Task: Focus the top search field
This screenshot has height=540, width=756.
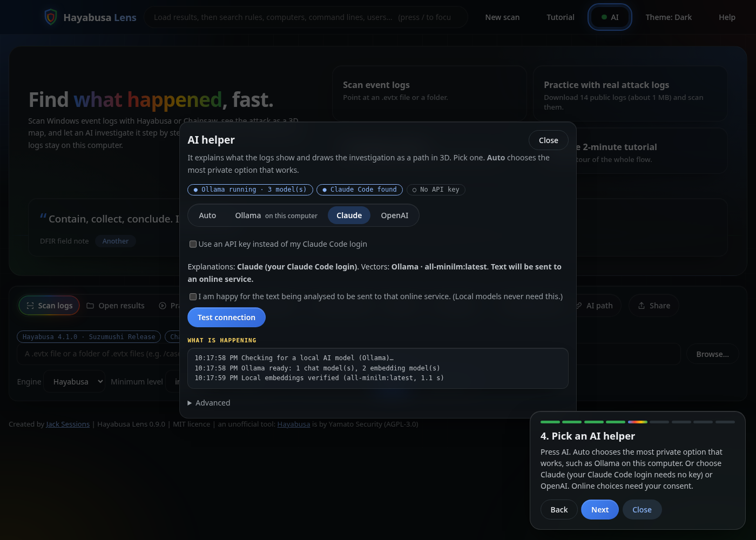Action: click(306, 17)
